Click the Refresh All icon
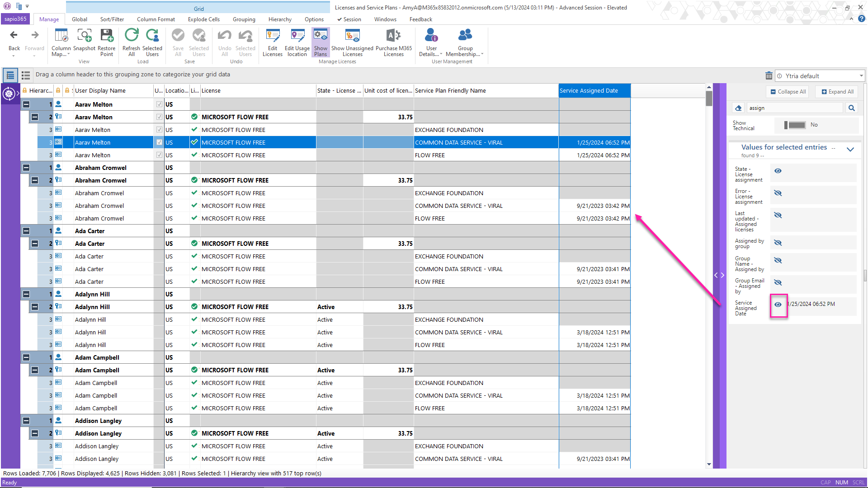868x488 pixels. coord(132,35)
